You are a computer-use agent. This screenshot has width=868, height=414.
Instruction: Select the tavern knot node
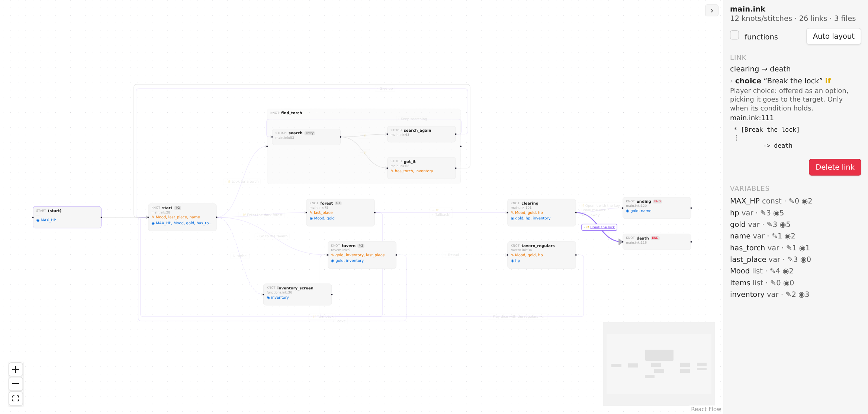(x=362, y=255)
